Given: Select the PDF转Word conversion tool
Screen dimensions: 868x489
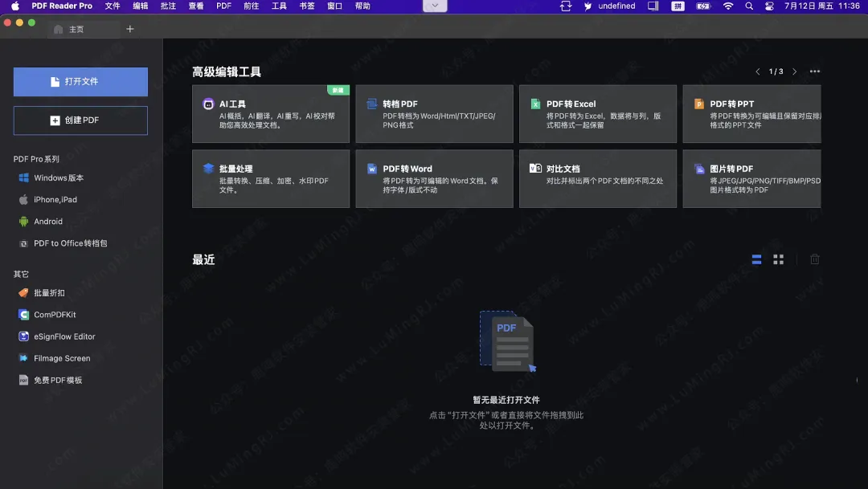Looking at the screenshot, I should tap(434, 178).
